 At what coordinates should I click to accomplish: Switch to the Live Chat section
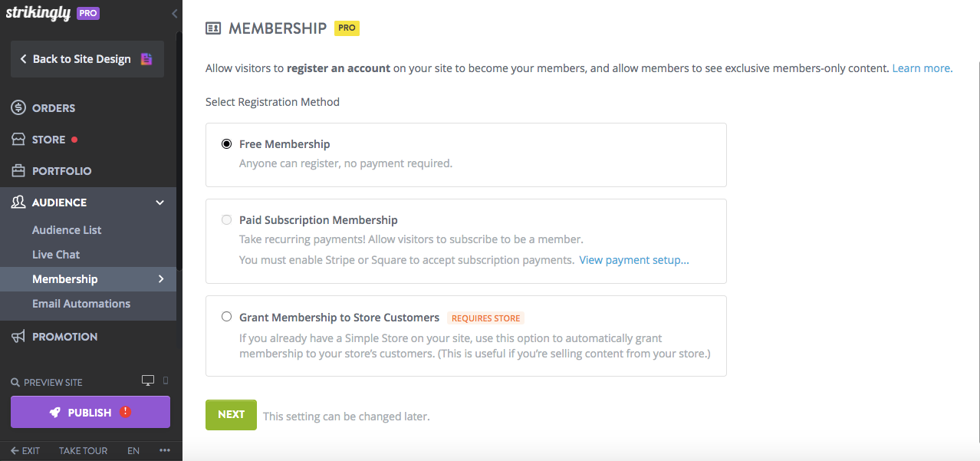click(x=55, y=254)
